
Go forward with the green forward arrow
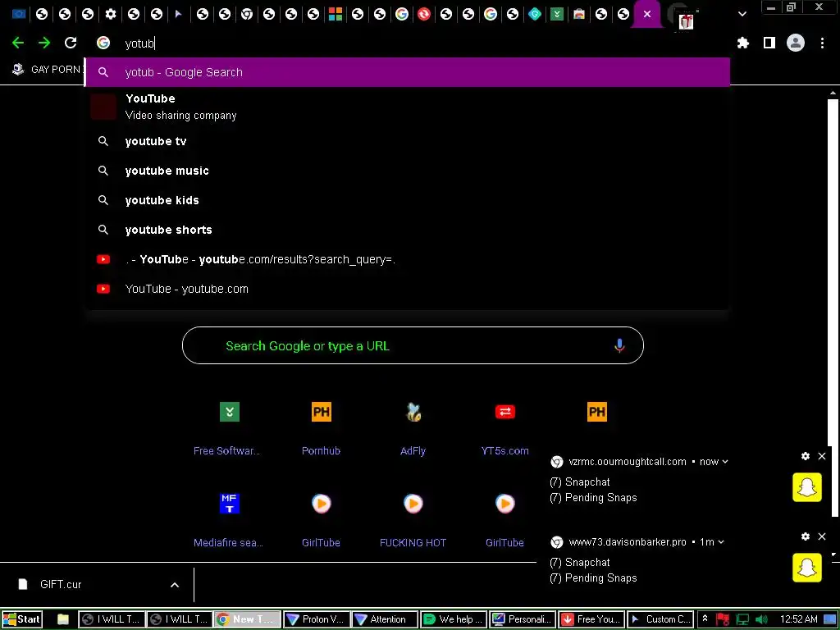(x=44, y=43)
